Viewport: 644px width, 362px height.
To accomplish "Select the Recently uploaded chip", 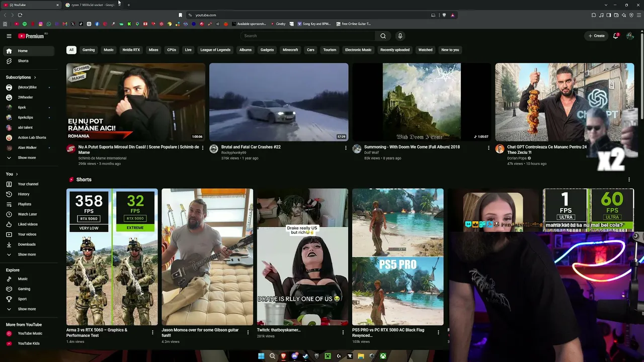I will 395,50.
